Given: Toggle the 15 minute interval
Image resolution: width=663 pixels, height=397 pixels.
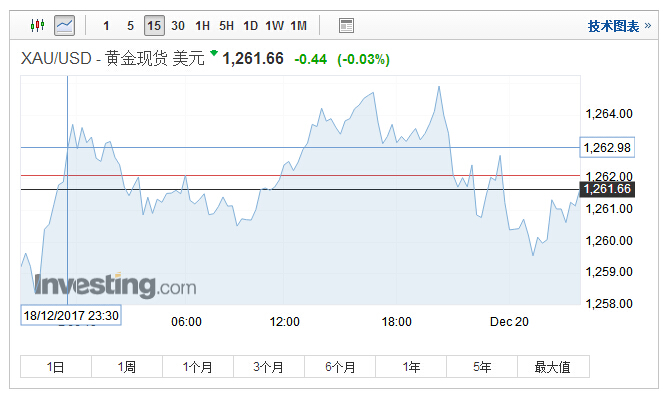Looking at the screenshot, I should (154, 25).
